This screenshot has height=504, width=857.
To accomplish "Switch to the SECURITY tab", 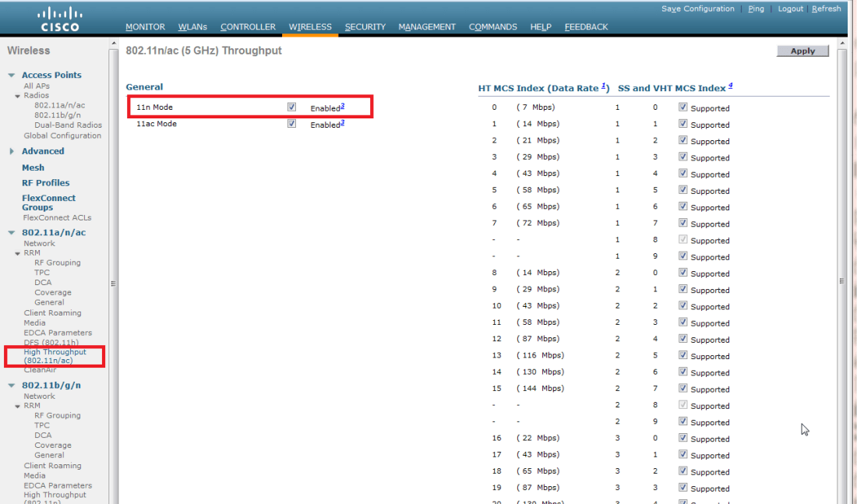I will (x=365, y=26).
